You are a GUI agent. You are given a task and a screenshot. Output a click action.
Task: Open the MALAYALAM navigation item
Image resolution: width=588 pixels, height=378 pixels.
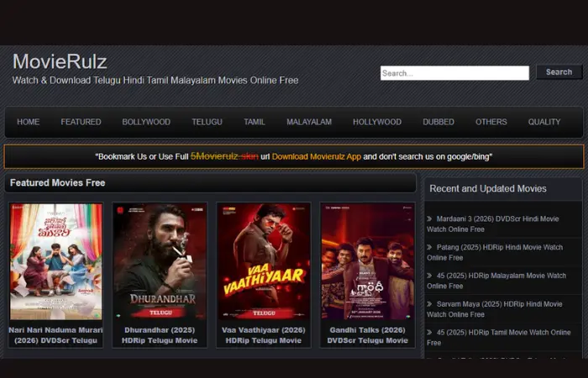point(309,122)
